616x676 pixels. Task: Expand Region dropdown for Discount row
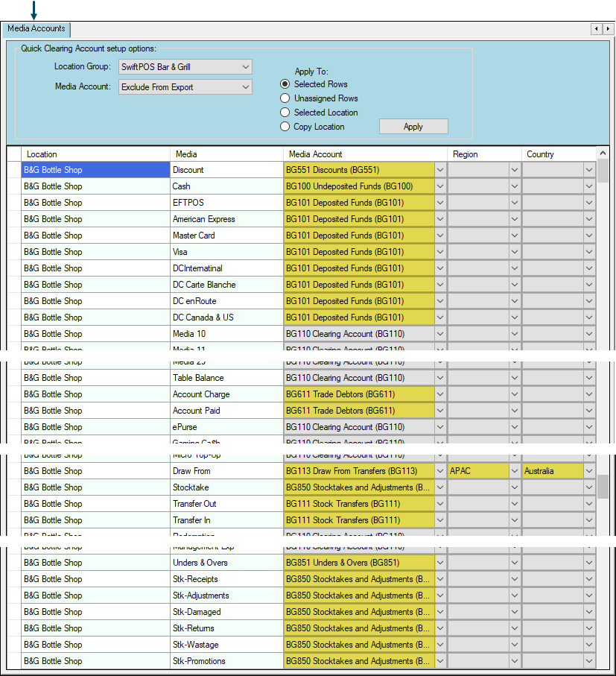tap(515, 170)
